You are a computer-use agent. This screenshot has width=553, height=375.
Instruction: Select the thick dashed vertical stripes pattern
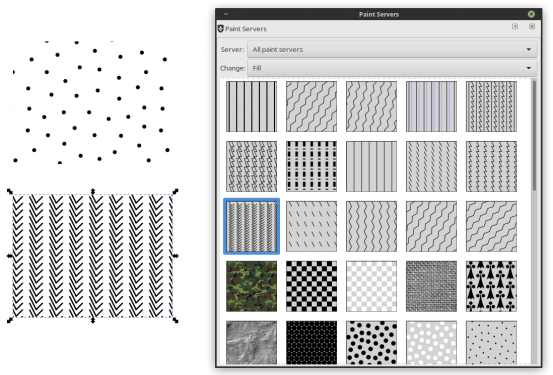311,167
